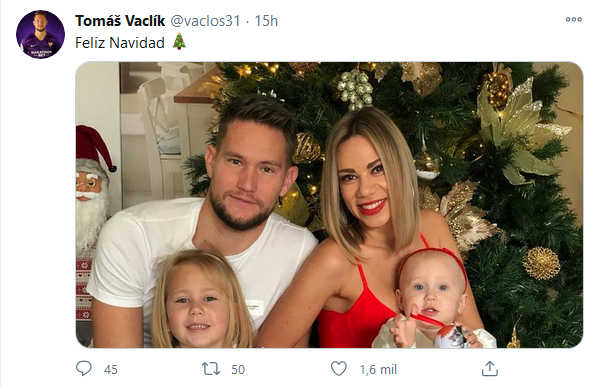Viewport: 598px width, 388px height.
Task: Open the three-dot more options menu
Action: click(x=574, y=19)
